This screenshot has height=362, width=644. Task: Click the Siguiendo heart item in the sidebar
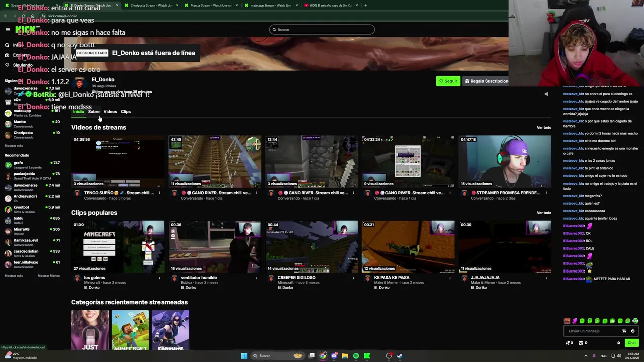point(19,65)
